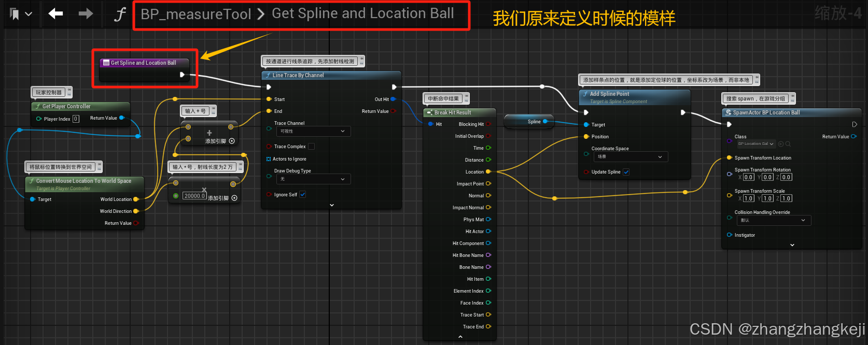Click Get Spline and Location Ball breadcrumb

[363, 13]
